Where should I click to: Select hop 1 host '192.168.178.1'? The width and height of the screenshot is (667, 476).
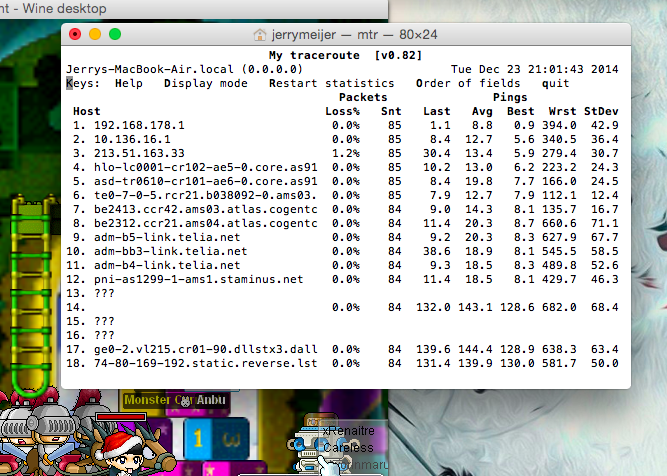click(139, 125)
